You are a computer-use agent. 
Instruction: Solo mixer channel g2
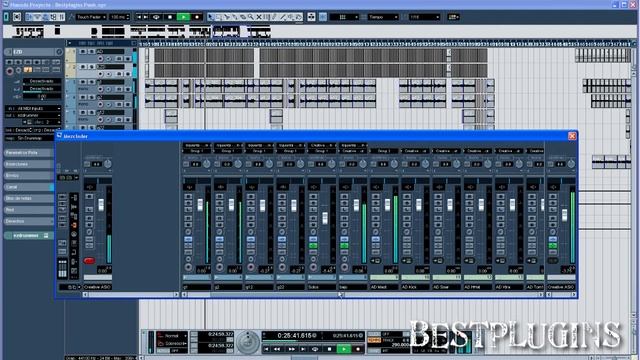(220, 203)
